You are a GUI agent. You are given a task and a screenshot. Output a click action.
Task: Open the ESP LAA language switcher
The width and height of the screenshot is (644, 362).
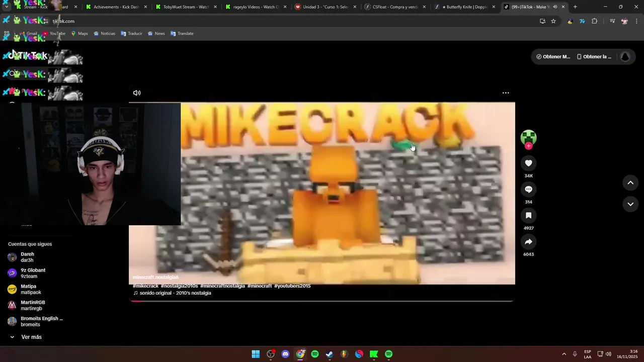pos(588,354)
